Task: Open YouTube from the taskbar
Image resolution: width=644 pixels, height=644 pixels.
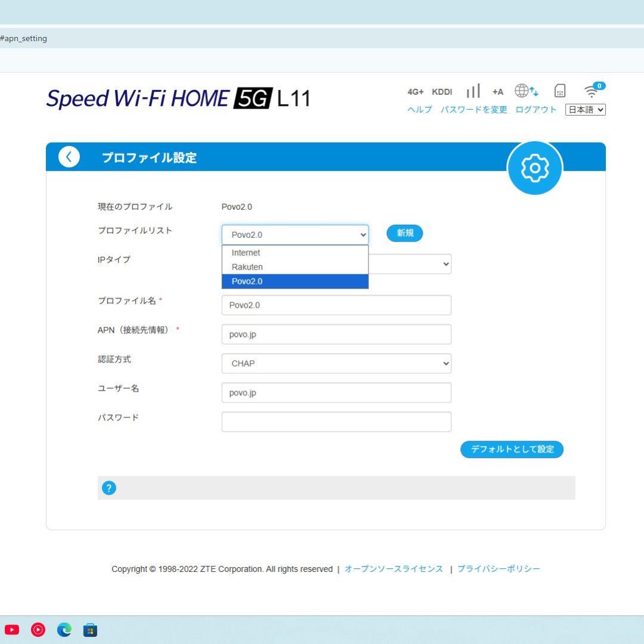Action: (12, 630)
